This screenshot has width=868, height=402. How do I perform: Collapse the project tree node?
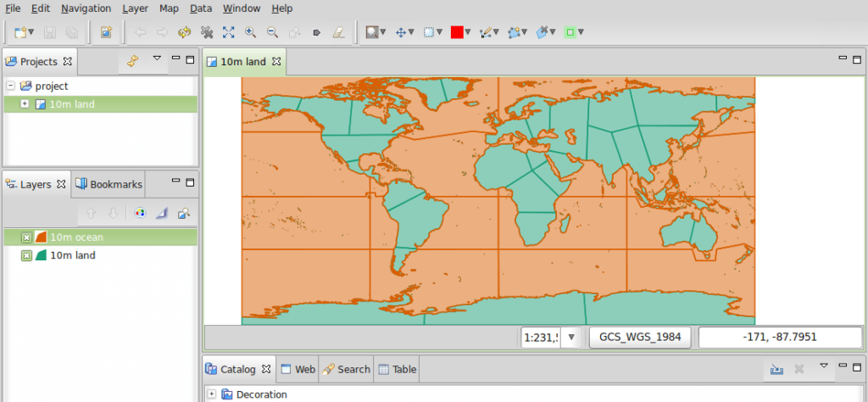(10, 86)
